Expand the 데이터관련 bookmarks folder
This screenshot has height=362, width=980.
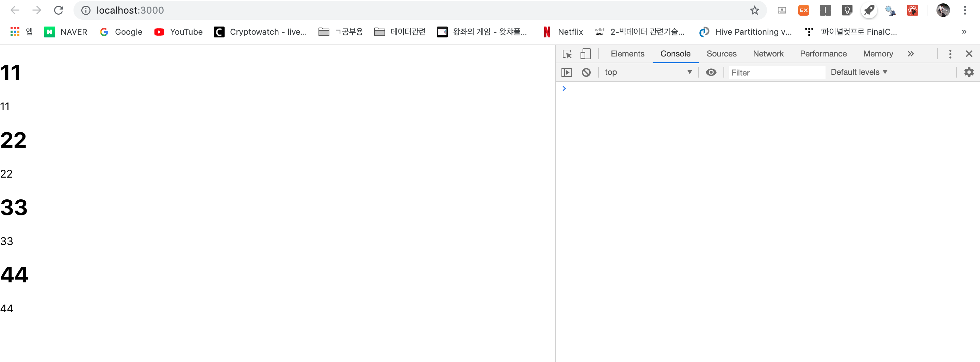pyautogui.click(x=400, y=32)
